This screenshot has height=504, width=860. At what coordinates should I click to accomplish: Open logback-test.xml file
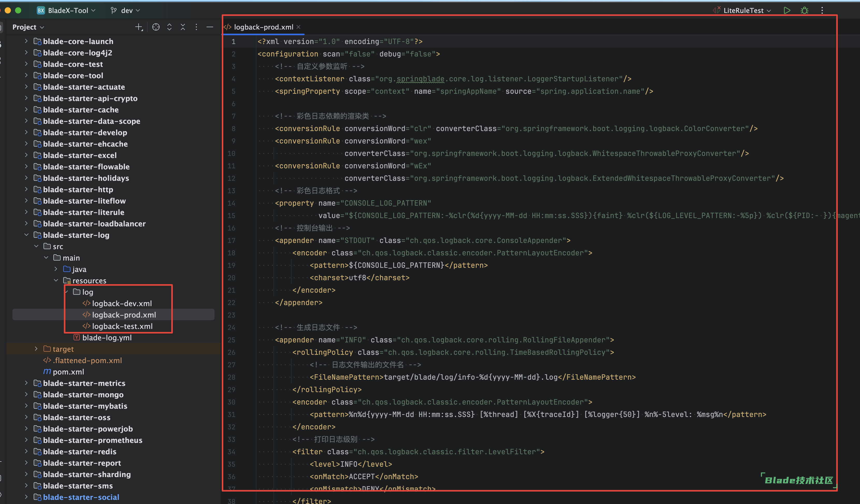click(122, 326)
